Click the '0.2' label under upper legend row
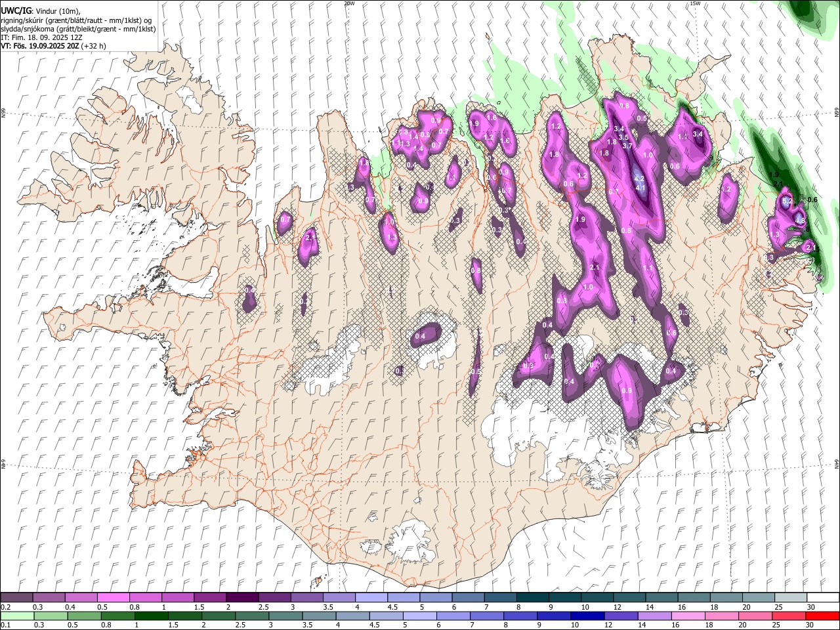This screenshot has height=630, width=840. (x=6, y=607)
